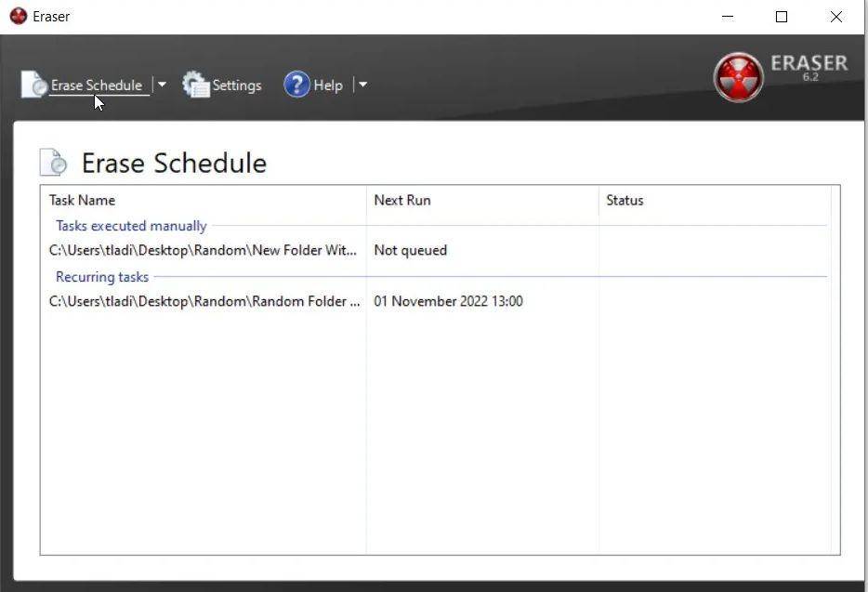Click the '01 November 2022 13:00' cell

(448, 301)
